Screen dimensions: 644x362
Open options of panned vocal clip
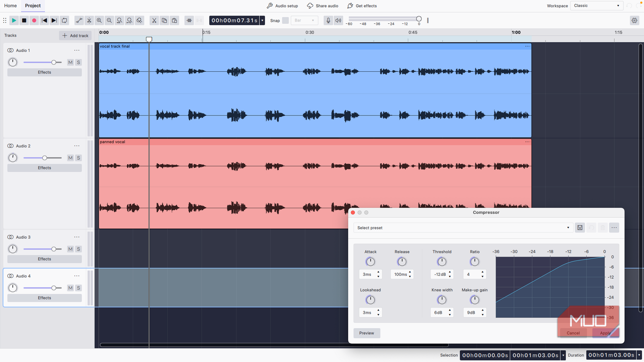tap(528, 142)
